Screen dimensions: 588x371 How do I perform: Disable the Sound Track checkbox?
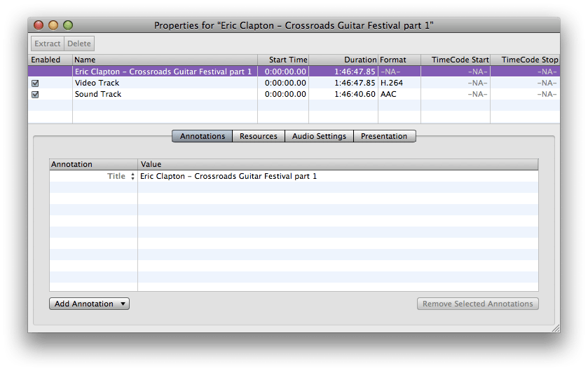pyautogui.click(x=35, y=95)
